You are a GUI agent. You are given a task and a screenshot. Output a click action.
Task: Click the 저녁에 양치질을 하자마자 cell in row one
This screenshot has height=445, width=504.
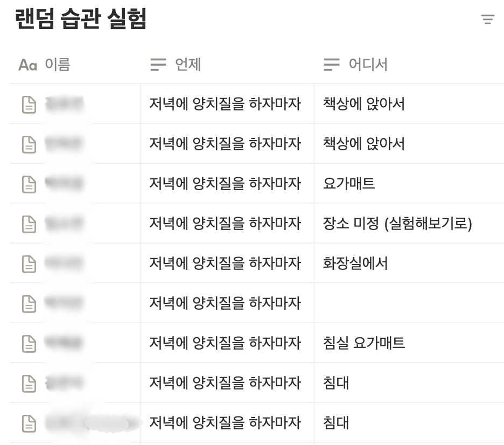pos(226,104)
